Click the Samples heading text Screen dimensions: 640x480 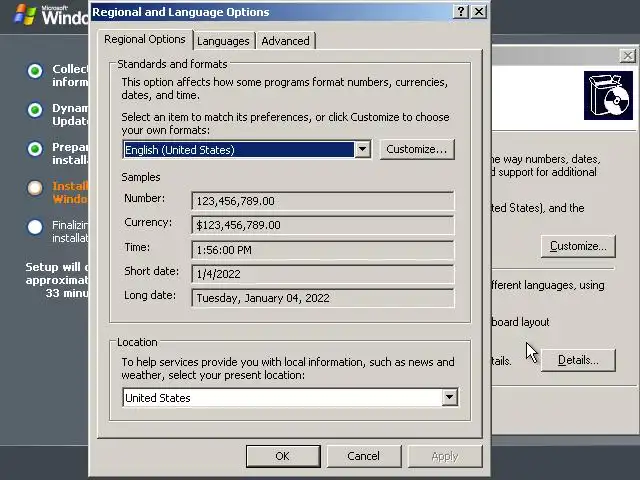pyautogui.click(x=141, y=177)
